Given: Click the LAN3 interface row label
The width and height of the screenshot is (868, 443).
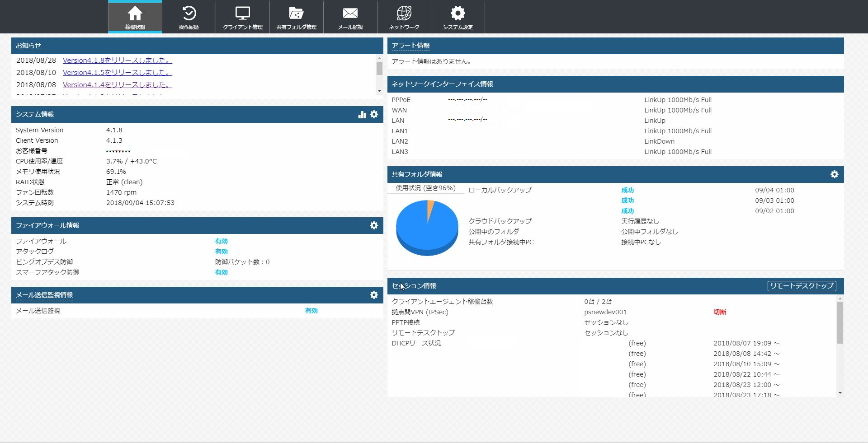Looking at the screenshot, I should (x=400, y=152).
